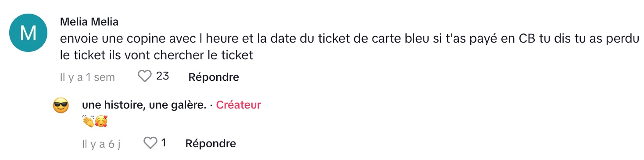Click the pink Créateur badge
Viewport: 644px width, 160px height.
point(239,105)
